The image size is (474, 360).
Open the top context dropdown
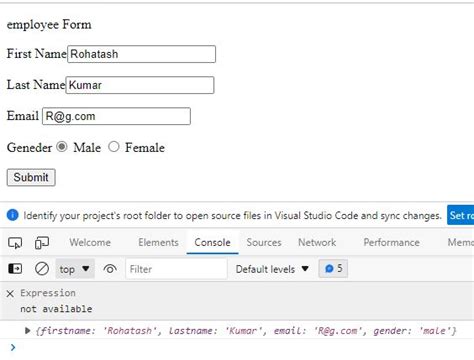click(75, 269)
